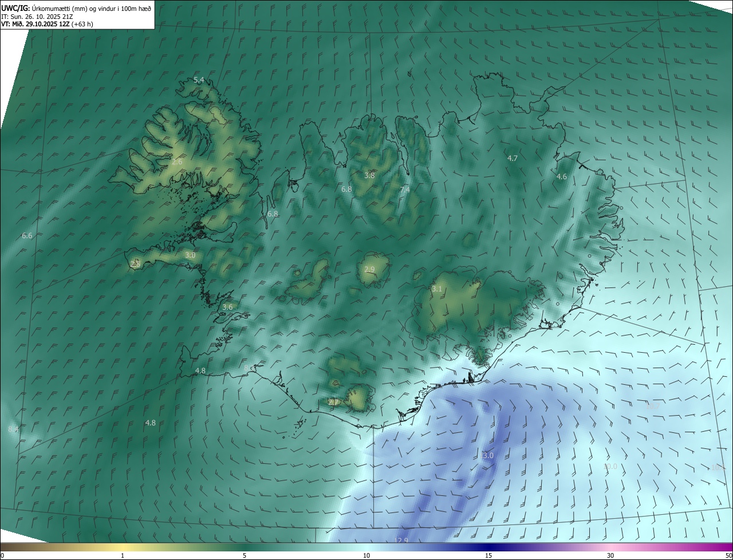This screenshot has height=560, width=733.
Task: Click the colorbar tick label 5
Action: coord(245,555)
